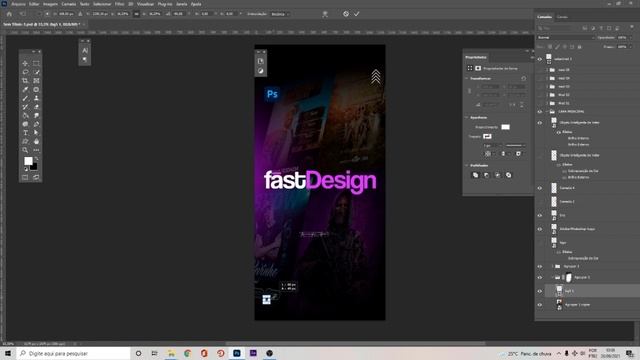Open the Character panel icon
The height and width of the screenshot is (360, 640).
coord(85,51)
